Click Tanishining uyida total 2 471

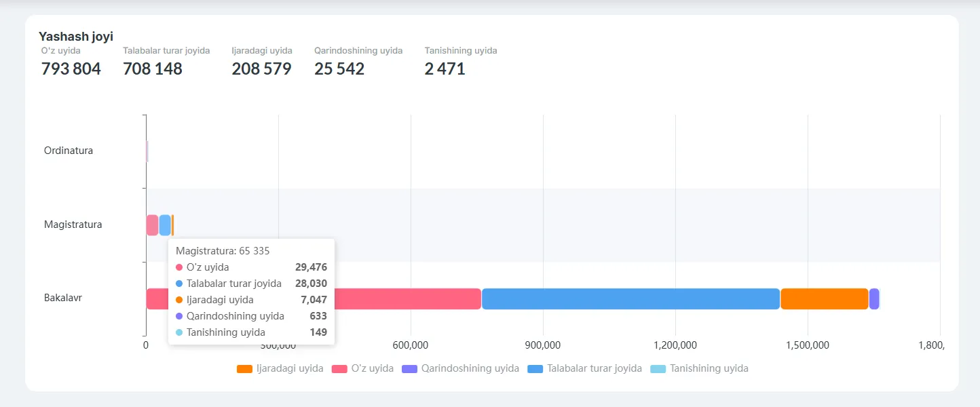[445, 69]
